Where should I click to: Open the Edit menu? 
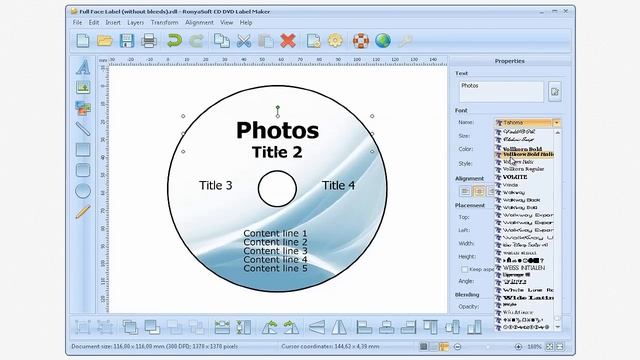click(93, 22)
